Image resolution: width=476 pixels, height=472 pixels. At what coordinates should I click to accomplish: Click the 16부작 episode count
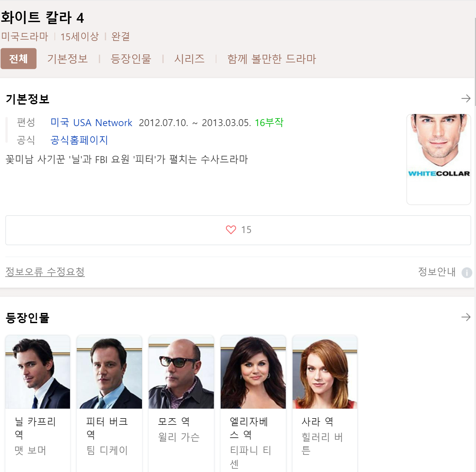coord(269,123)
